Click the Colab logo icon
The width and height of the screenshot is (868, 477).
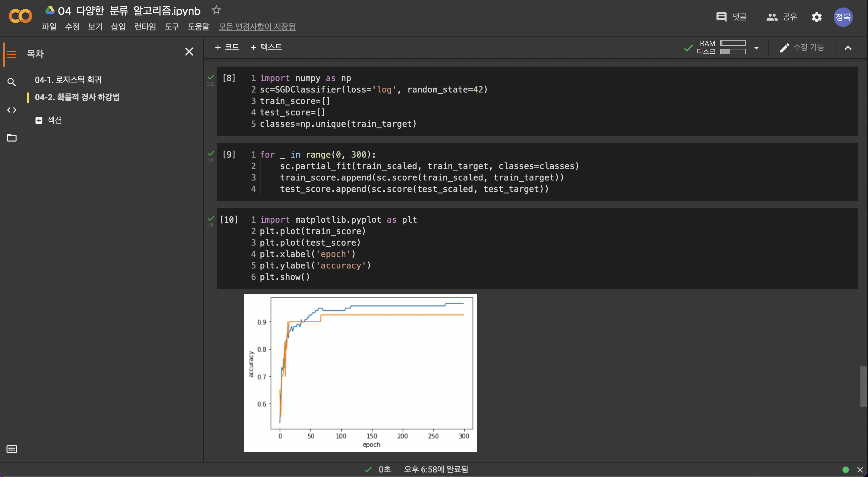click(x=20, y=16)
